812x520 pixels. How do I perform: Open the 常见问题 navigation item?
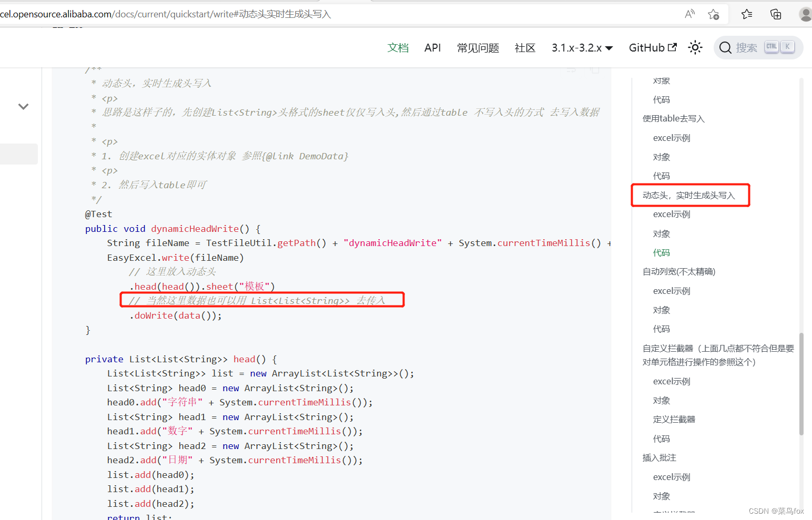[478, 48]
